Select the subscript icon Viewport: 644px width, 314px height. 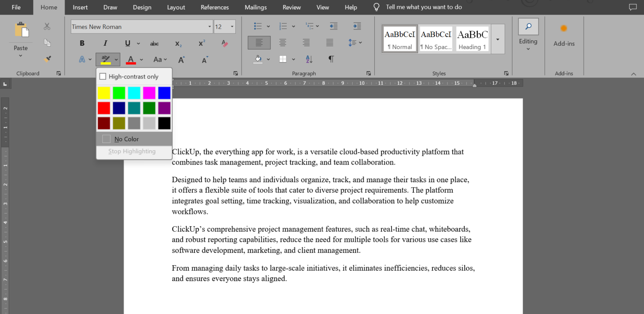tap(177, 43)
